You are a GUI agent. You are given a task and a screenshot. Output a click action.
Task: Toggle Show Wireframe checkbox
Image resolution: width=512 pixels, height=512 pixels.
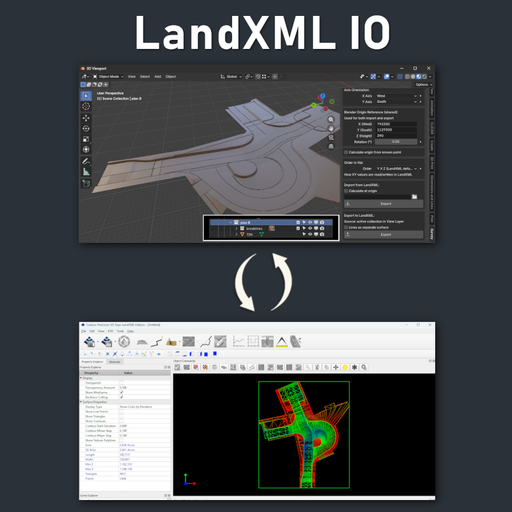(122, 392)
